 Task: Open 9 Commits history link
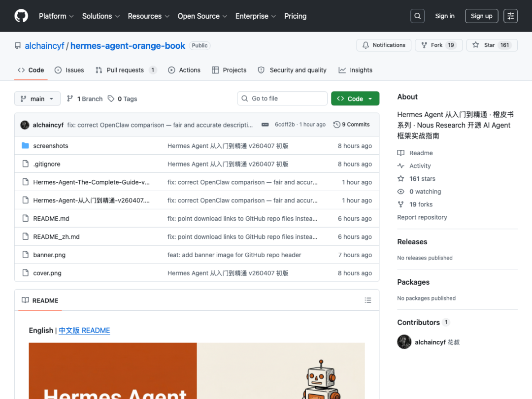[x=352, y=125]
